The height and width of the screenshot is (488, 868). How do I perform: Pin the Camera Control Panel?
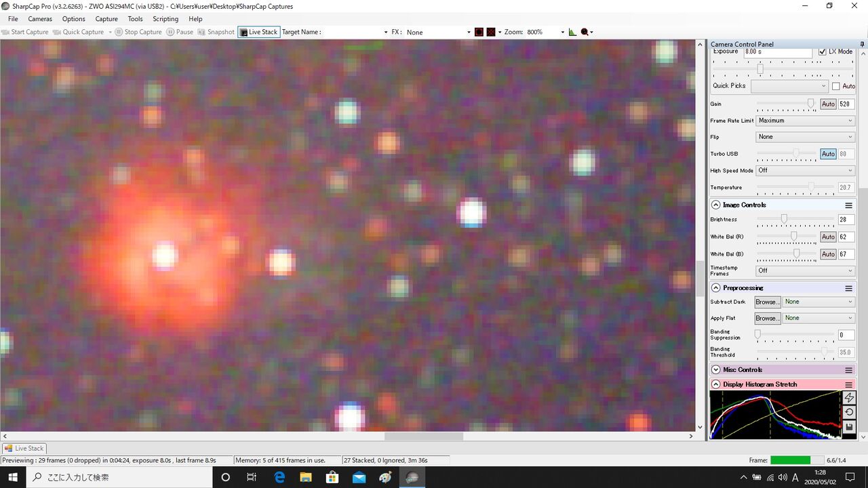click(862, 44)
